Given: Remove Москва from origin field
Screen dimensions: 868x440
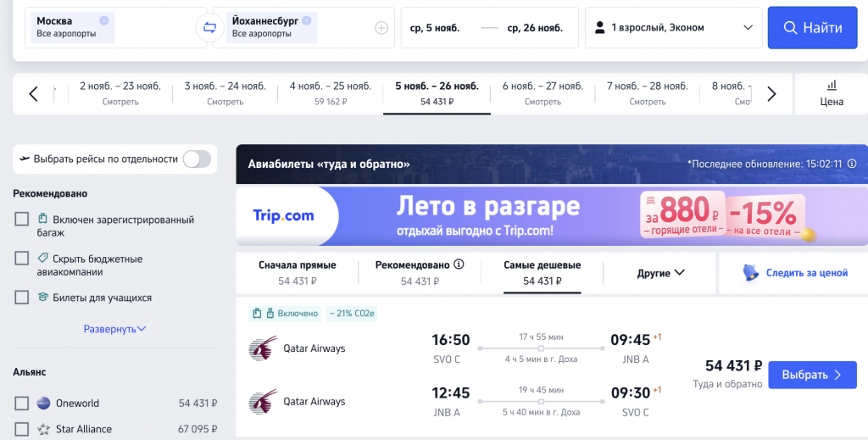Looking at the screenshot, I should tap(104, 20).
